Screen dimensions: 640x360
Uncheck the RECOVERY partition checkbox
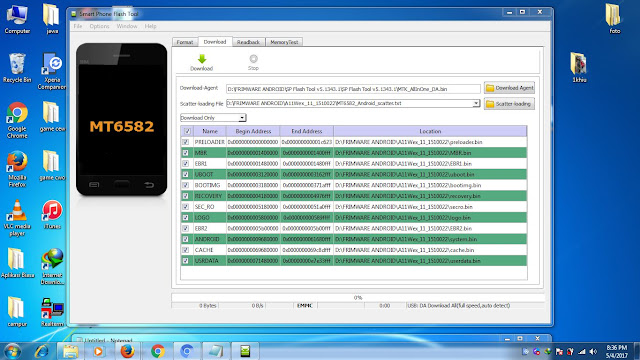point(186,196)
